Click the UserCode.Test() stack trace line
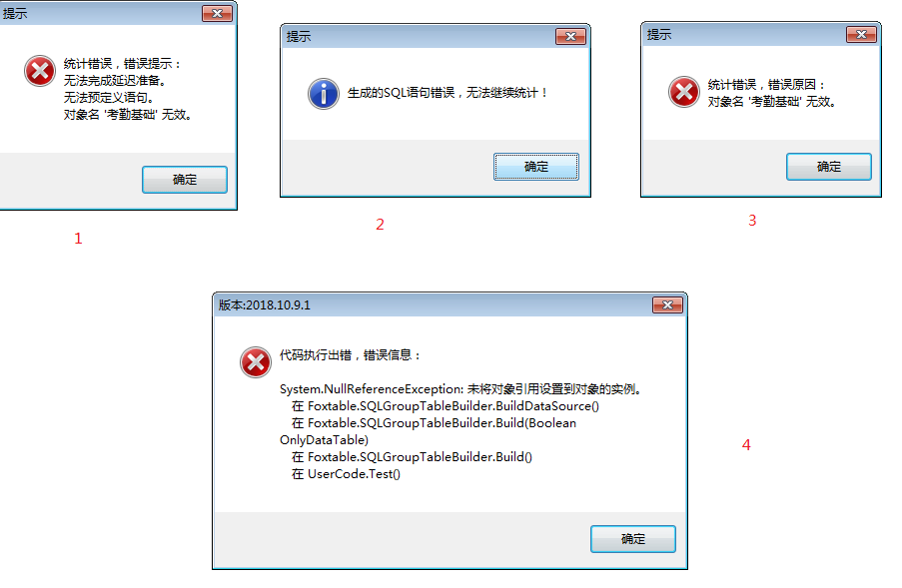This screenshot has height=588, width=902. pos(346,474)
